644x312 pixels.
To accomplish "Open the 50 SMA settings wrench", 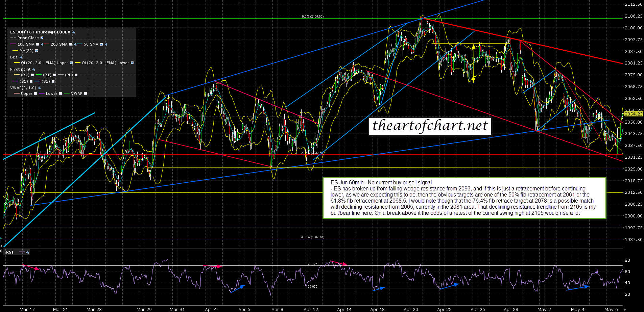I will click(106, 45).
